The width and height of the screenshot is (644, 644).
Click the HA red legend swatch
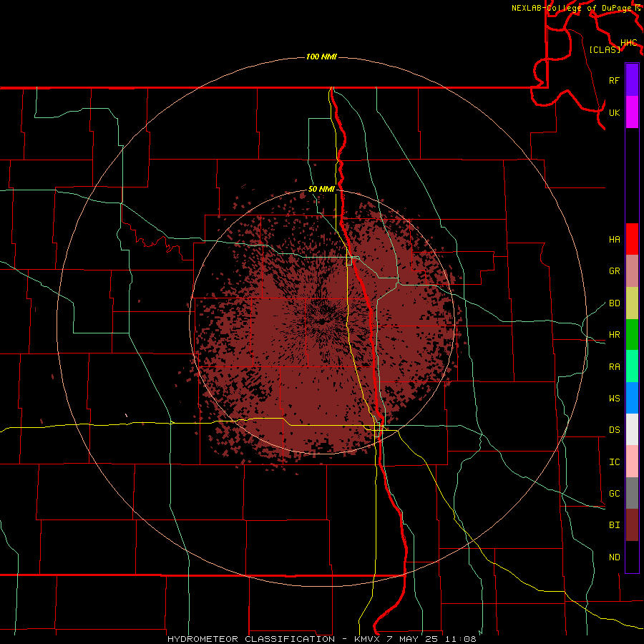coord(632,239)
